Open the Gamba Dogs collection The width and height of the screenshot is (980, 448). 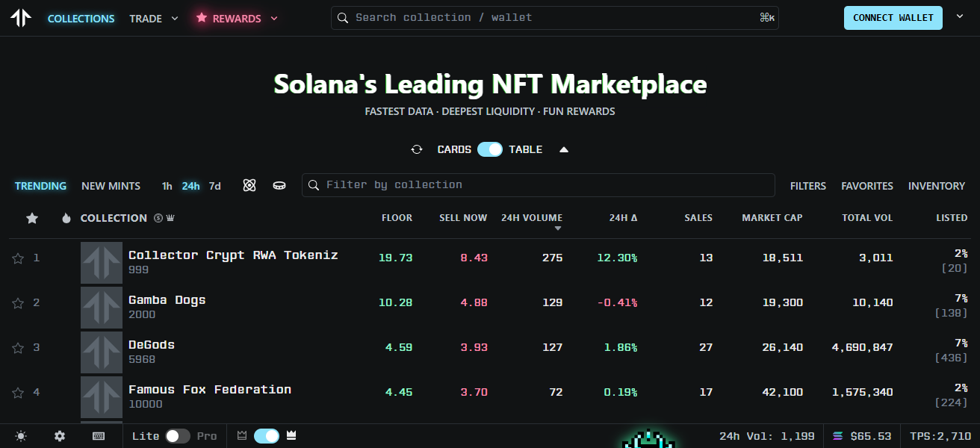[167, 300]
